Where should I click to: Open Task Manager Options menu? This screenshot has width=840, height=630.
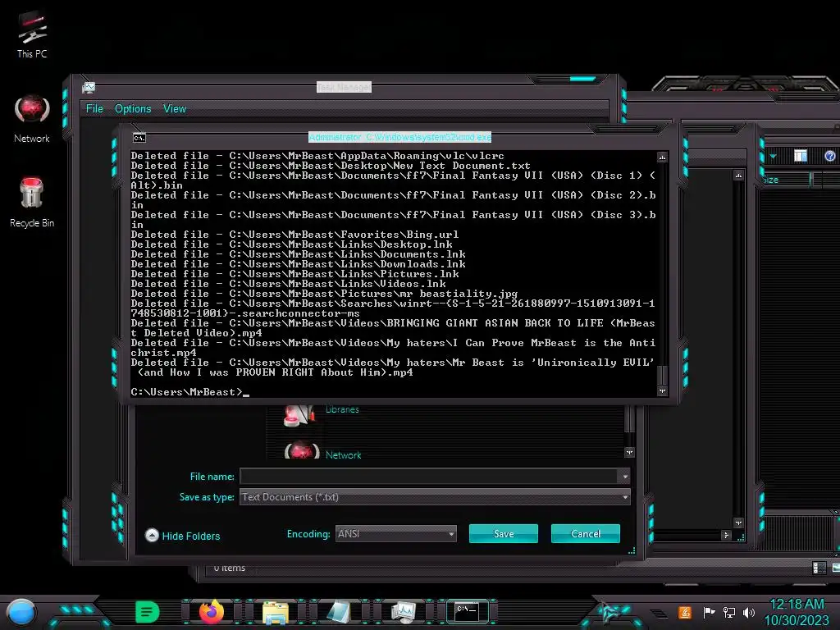[x=133, y=109]
